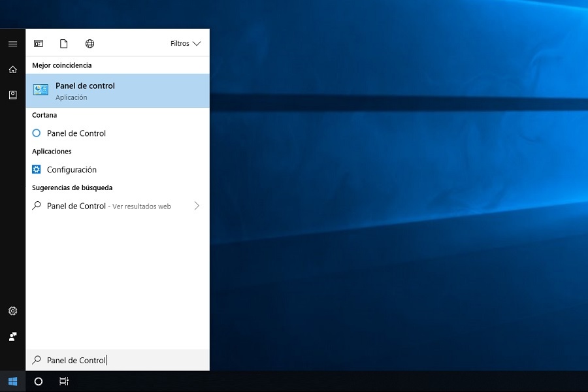Open the Cortana Notebook in the sidebar

pyautogui.click(x=12, y=95)
